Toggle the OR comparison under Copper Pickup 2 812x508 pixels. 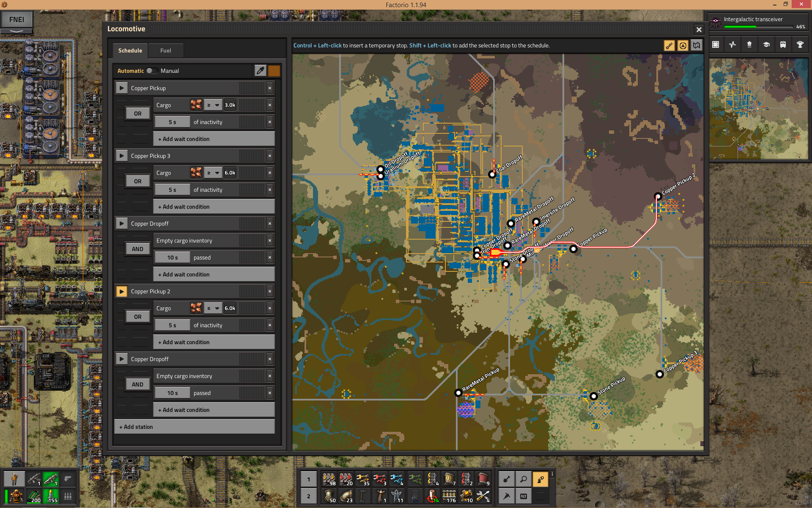138,317
